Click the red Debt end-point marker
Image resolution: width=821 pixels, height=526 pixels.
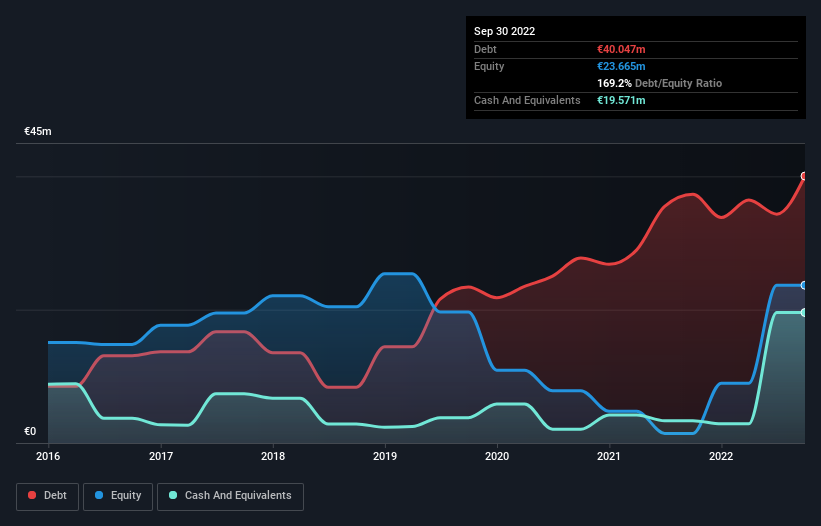pyautogui.click(x=804, y=176)
